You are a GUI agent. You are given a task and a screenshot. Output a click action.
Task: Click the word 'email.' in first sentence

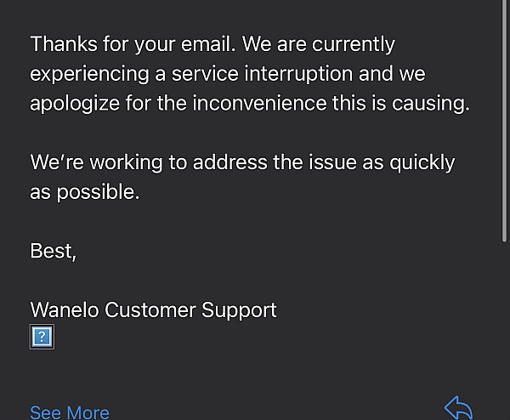(208, 44)
